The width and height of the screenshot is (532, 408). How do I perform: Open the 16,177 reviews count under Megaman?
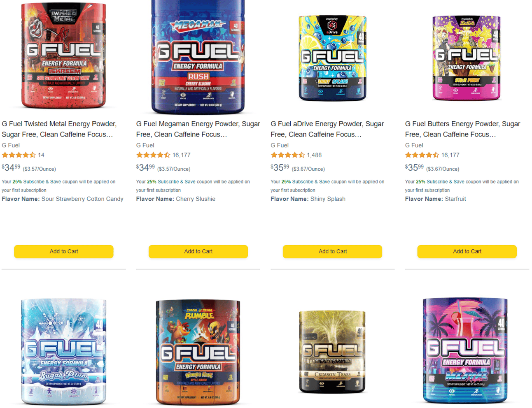[182, 155]
